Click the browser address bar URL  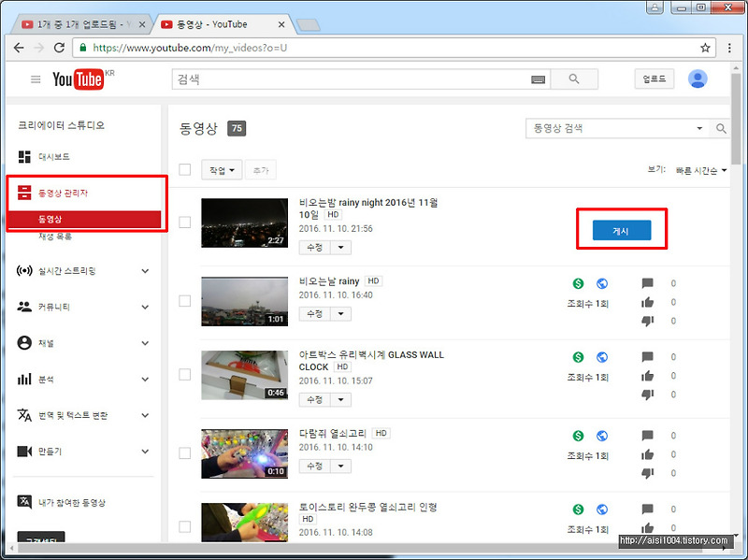coord(190,48)
